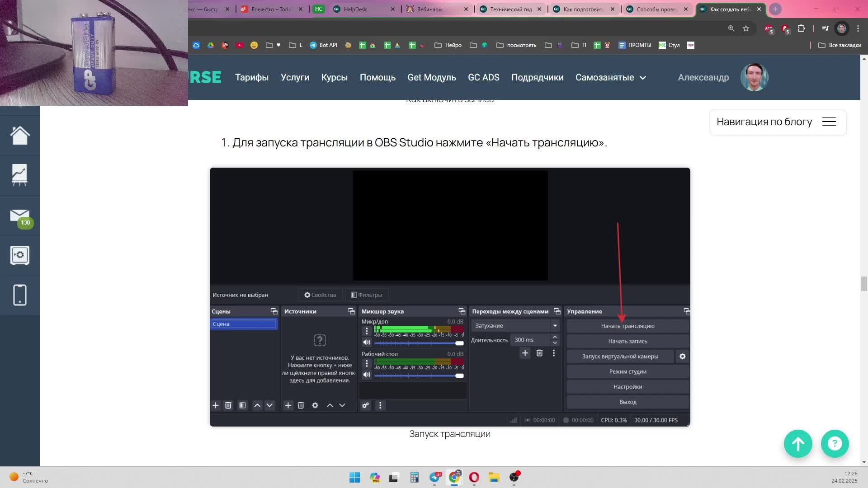Switch to the Enelectro Todoist tab

[271, 9]
